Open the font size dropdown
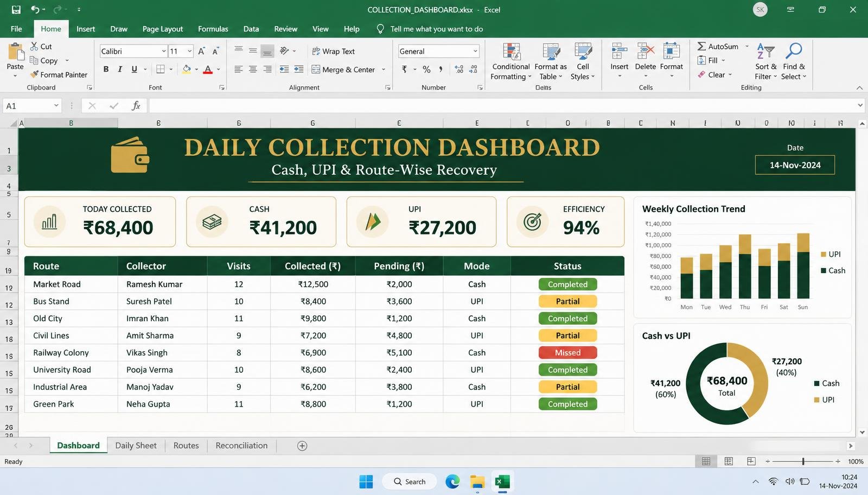 [x=189, y=51]
